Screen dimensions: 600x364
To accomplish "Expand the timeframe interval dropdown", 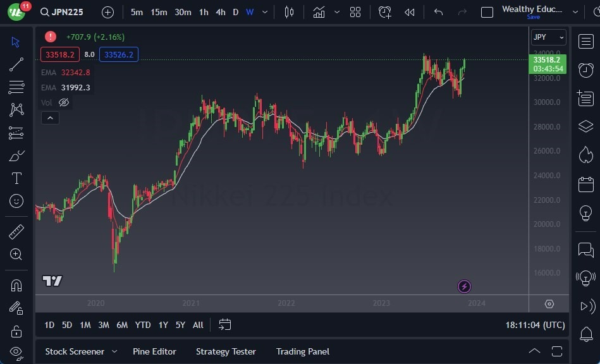I will (x=264, y=11).
